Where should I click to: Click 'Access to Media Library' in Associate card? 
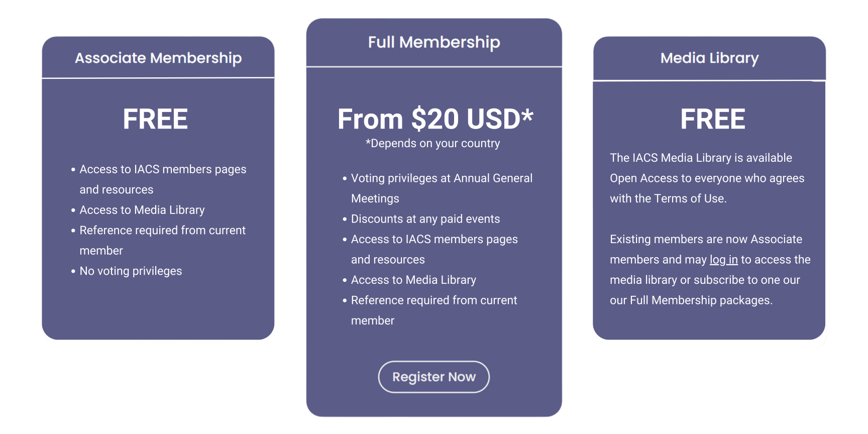tap(142, 210)
